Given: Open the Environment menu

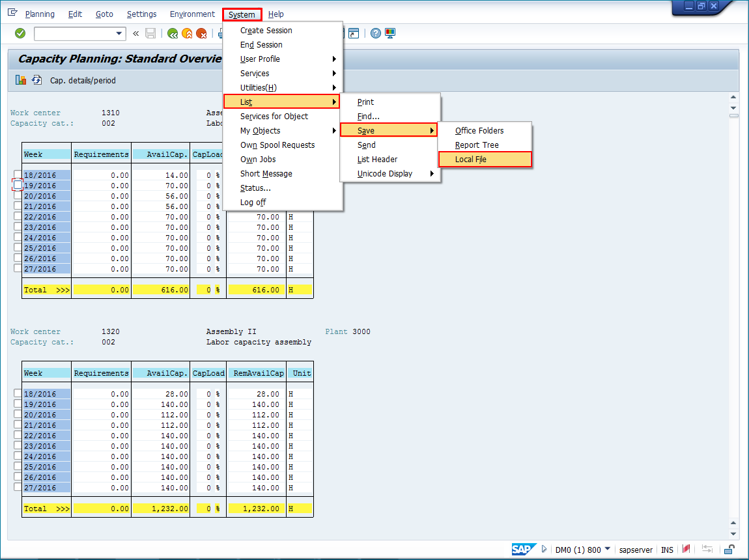Looking at the screenshot, I should tap(191, 14).
